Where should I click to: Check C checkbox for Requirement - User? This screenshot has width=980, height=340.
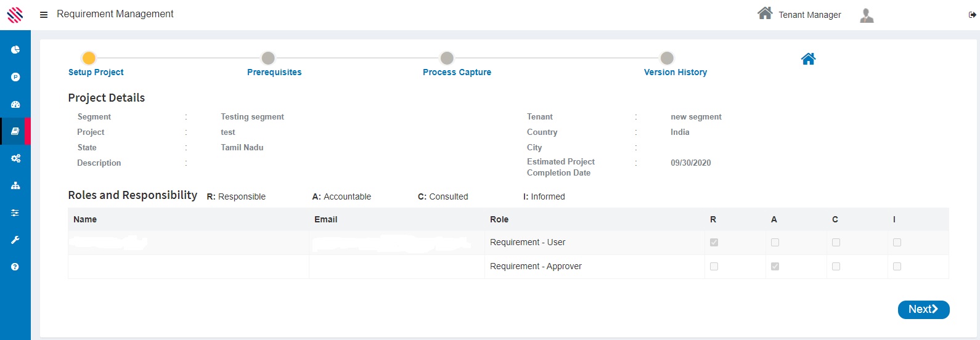coord(836,243)
